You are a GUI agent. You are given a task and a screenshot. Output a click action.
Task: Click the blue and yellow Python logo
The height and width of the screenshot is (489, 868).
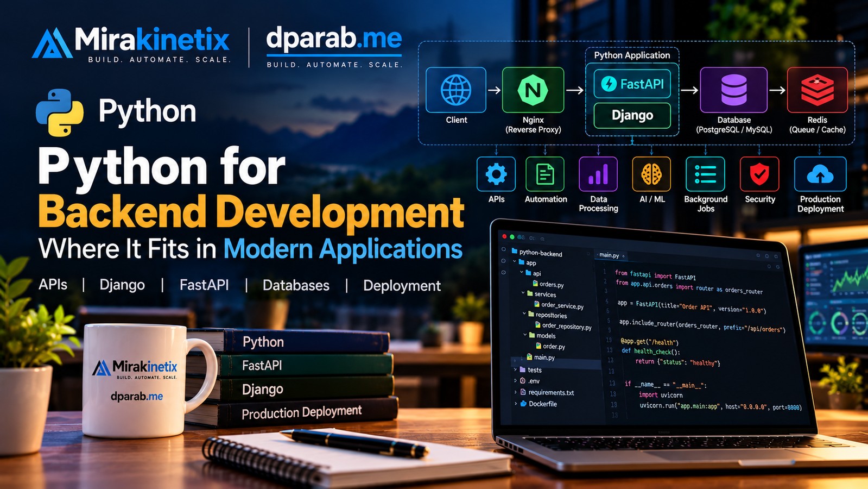tap(60, 112)
